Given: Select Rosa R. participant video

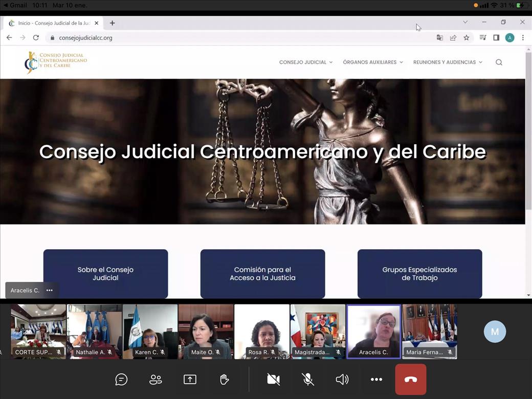Looking at the screenshot, I should tap(262, 331).
